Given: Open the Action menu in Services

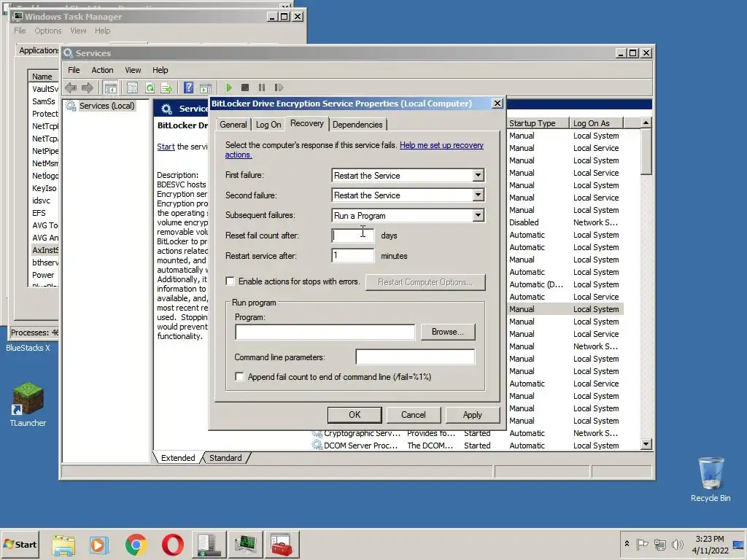Looking at the screenshot, I should (102, 70).
